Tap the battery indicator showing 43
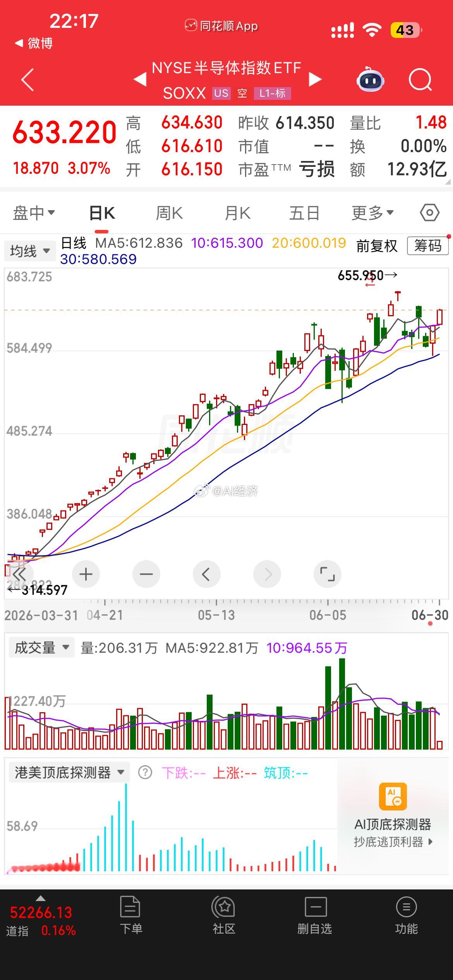 [406, 30]
